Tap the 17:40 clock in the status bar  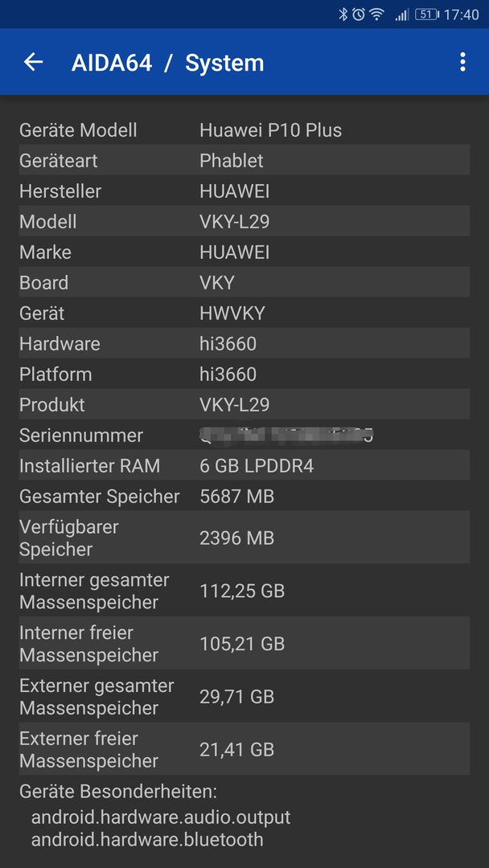462,15
